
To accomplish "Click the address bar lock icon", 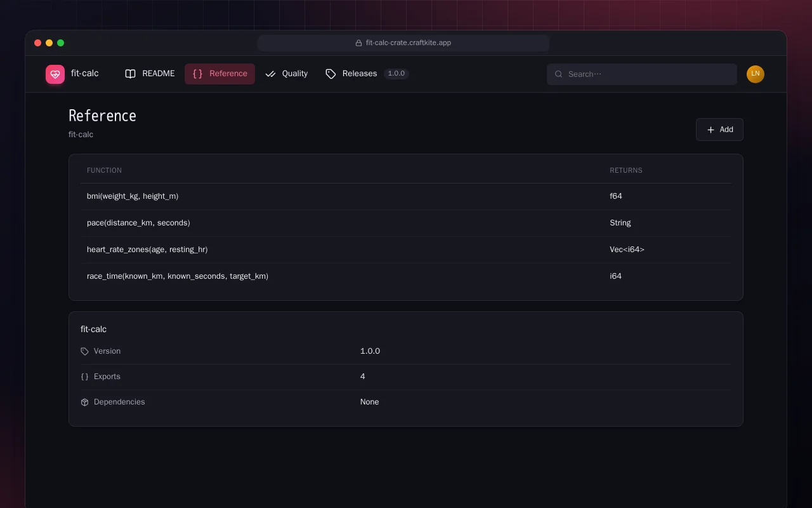I will (358, 43).
